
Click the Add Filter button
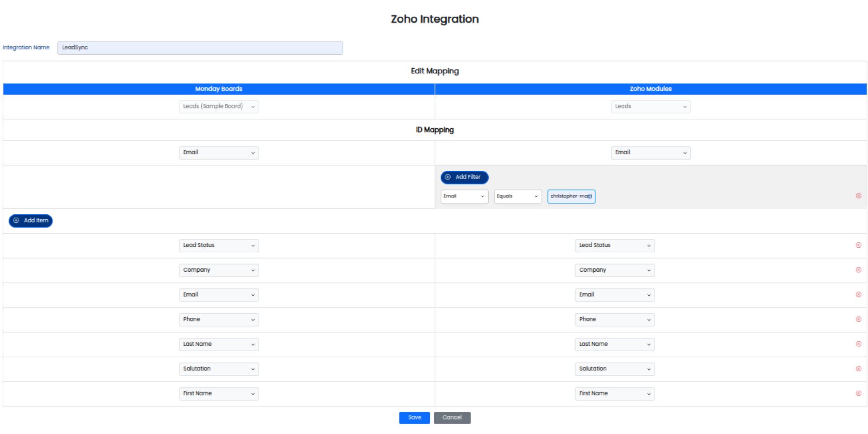pos(464,177)
